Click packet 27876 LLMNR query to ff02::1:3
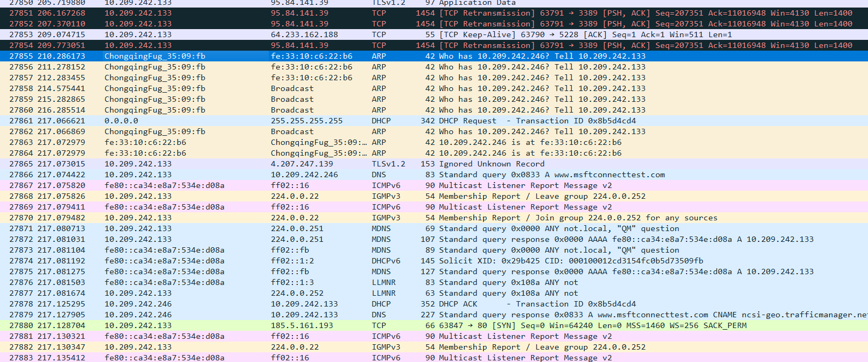 (x=431, y=282)
